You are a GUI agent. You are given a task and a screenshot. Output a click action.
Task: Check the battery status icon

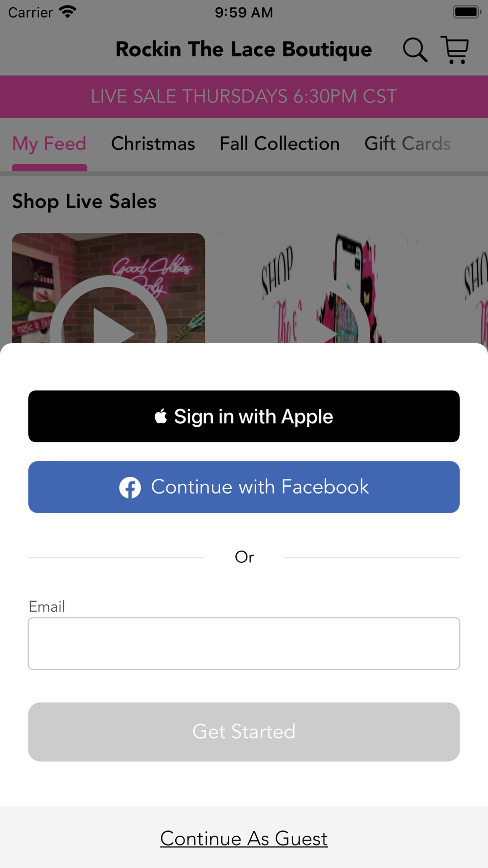[x=467, y=12]
